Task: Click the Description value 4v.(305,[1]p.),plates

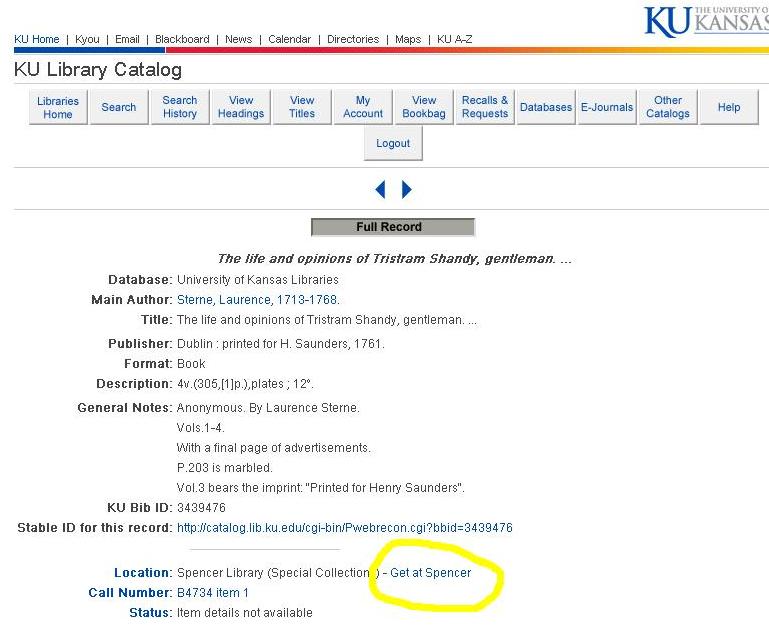Action: click(245, 384)
